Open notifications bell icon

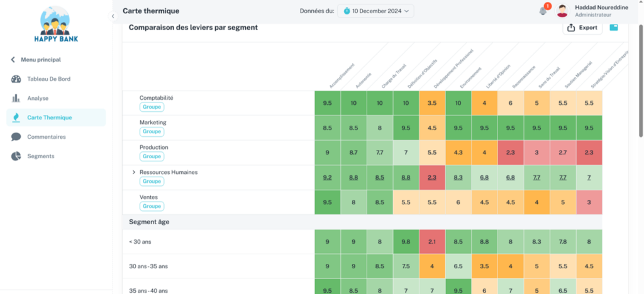pyautogui.click(x=543, y=11)
